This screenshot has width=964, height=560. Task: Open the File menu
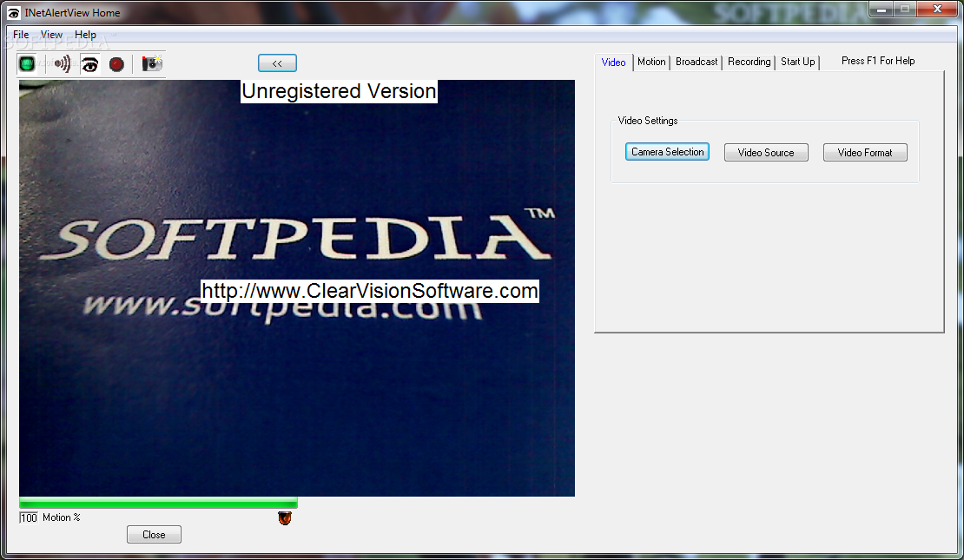point(21,35)
